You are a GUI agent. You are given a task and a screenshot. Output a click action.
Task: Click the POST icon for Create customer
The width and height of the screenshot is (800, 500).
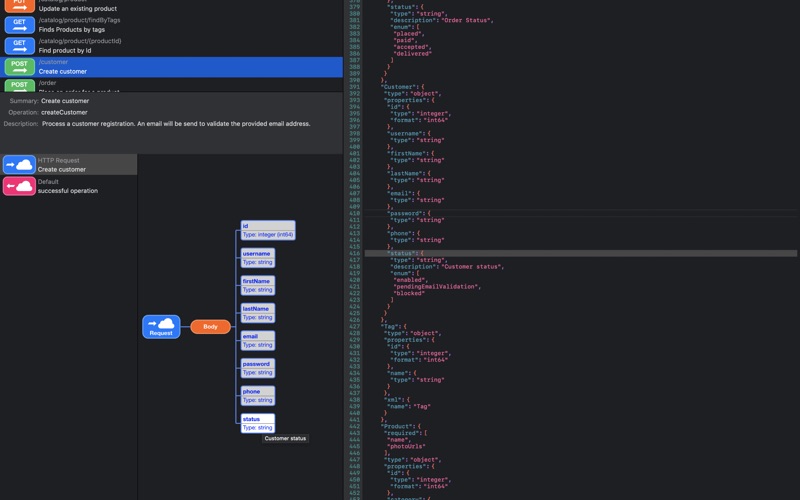[x=19, y=67]
